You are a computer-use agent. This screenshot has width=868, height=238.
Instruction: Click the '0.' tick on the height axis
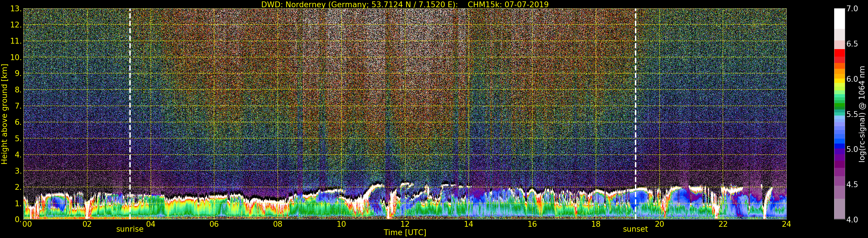click(x=19, y=219)
